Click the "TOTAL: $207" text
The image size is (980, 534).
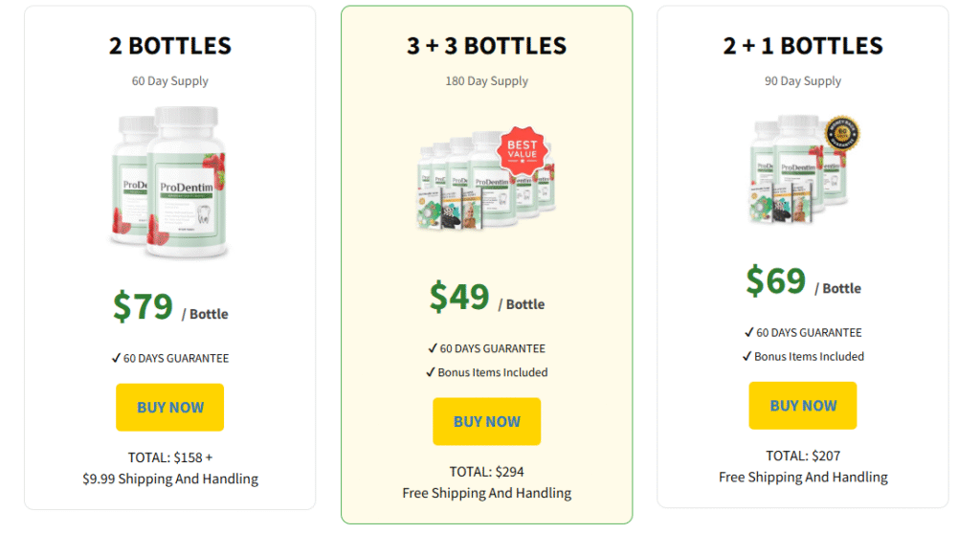pyautogui.click(x=803, y=456)
